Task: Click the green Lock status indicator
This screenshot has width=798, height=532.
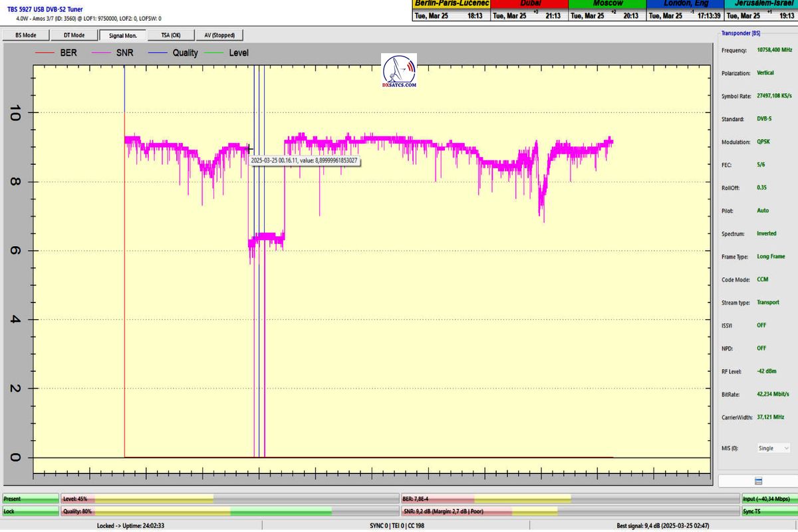Action: click(31, 511)
